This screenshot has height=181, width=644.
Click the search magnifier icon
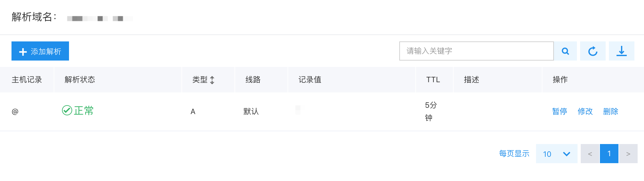click(x=565, y=51)
